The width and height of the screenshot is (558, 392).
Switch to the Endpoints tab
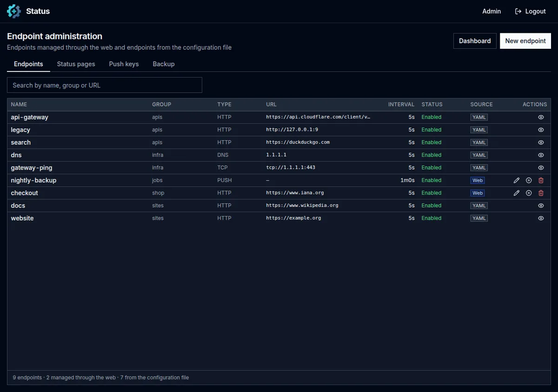[x=28, y=64]
